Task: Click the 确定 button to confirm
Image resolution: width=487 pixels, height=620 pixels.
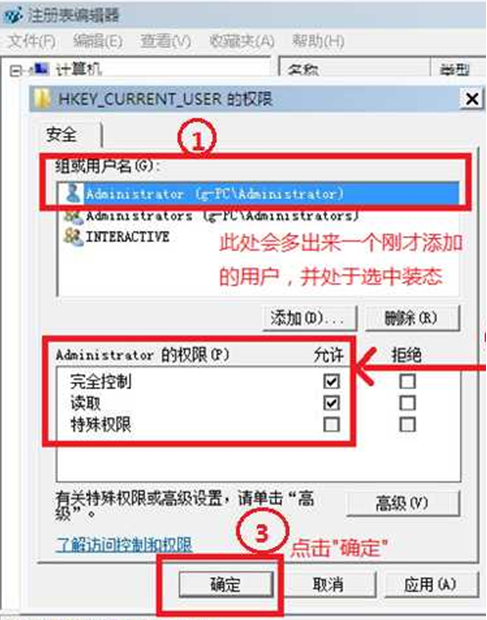Action: (x=225, y=584)
